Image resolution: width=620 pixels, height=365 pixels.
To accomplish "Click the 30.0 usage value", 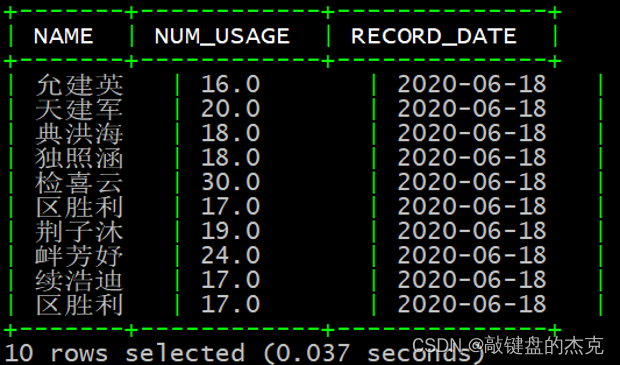I will [231, 182].
